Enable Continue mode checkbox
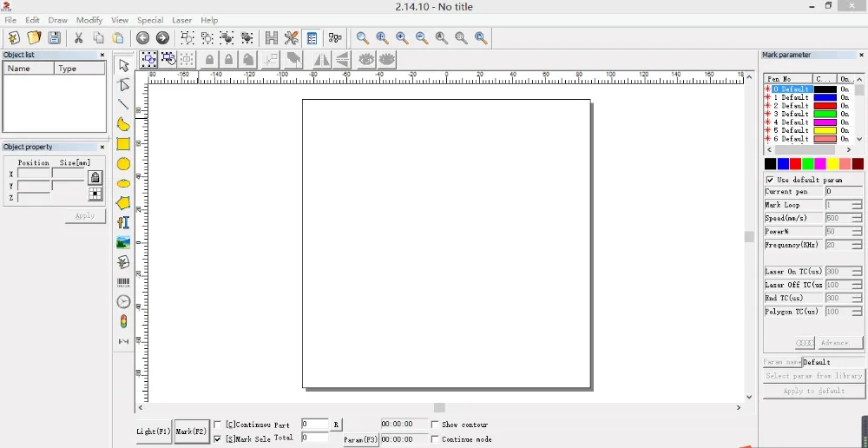 tap(435, 439)
